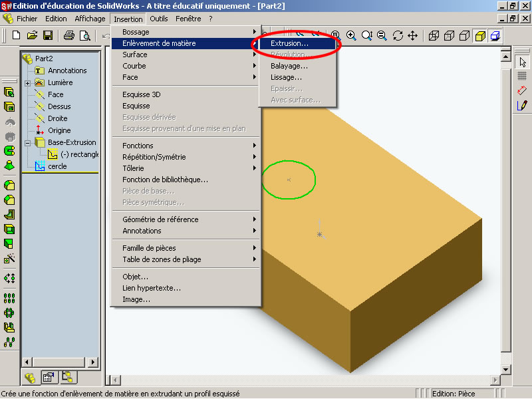Select the Circular Pattern icon

[x=9, y=313]
